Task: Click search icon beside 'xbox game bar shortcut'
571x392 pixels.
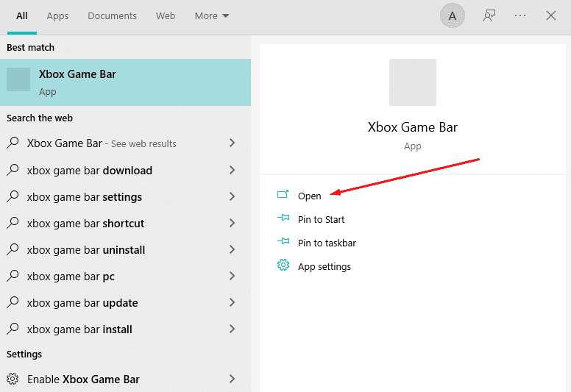Action: pos(13,223)
